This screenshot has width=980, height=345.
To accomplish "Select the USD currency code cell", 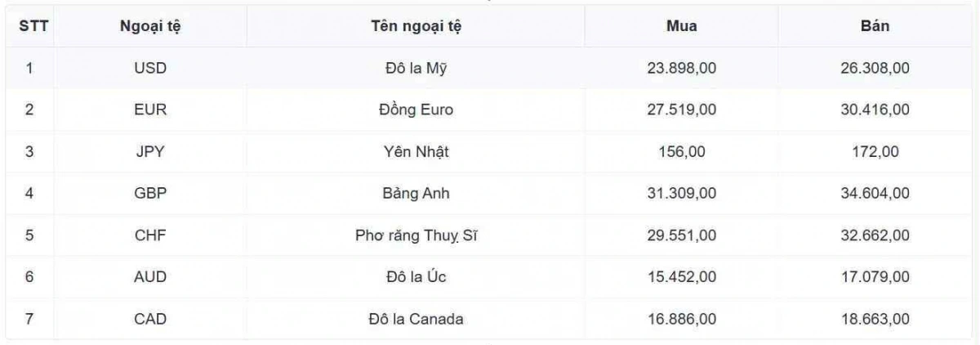I will (150, 69).
